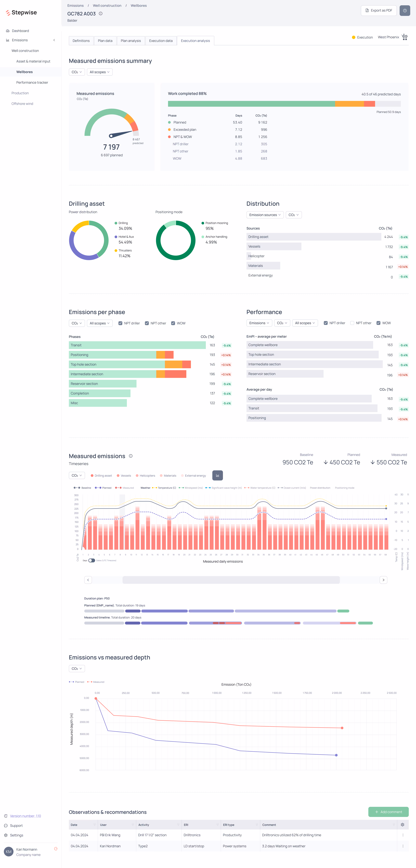Filter the ERI column
416x868 pixels.
218,825
